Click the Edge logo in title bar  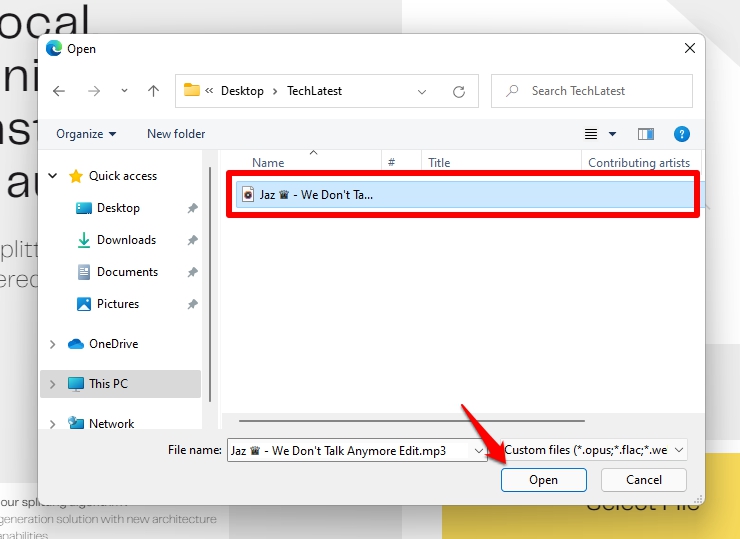tap(54, 48)
